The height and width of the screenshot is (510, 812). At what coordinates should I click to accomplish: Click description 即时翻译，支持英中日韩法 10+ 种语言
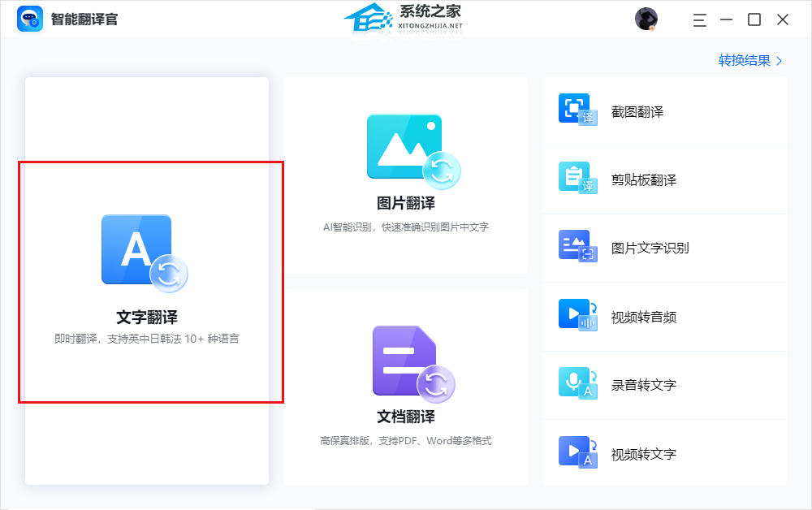(x=147, y=339)
